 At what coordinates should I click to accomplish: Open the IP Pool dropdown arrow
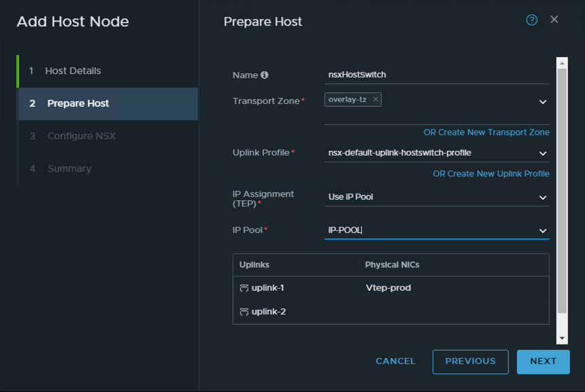(x=543, y=231)
